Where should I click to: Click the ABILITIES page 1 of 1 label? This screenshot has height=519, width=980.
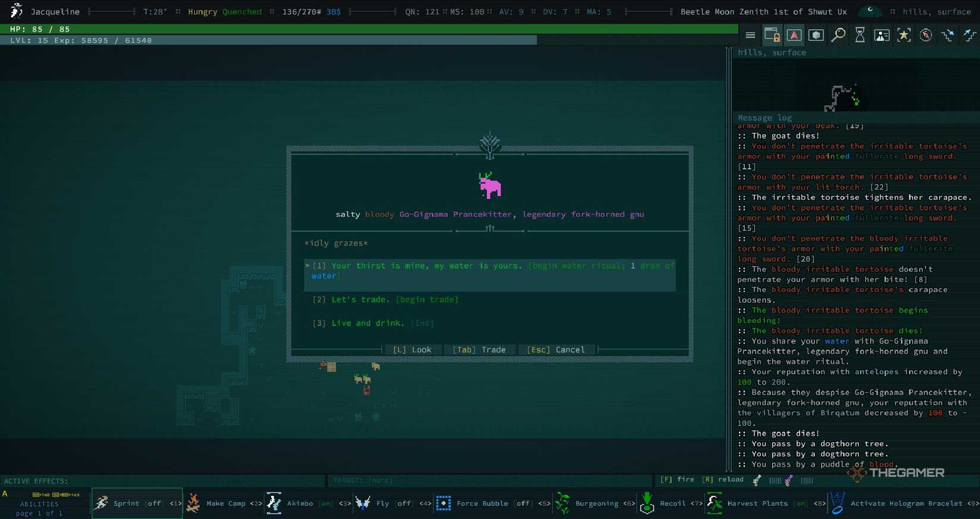[x=39, y=508]
